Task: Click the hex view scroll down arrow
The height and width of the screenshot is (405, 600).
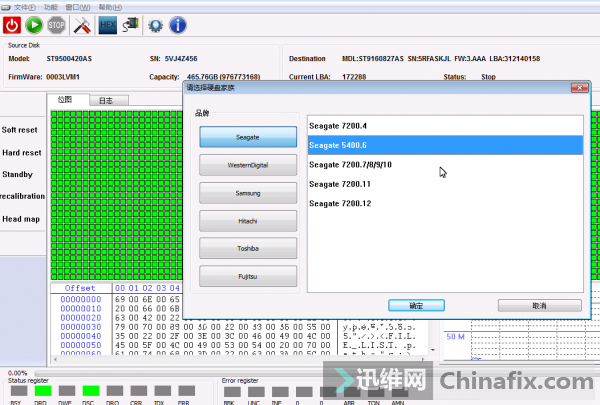Action: click(x=433, y=349)
